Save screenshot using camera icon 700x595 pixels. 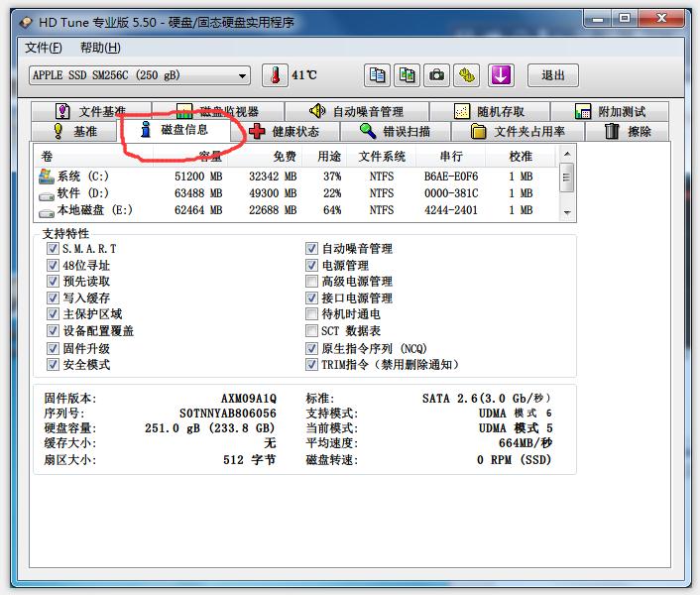pyautogui.click(x=436, y=75)
